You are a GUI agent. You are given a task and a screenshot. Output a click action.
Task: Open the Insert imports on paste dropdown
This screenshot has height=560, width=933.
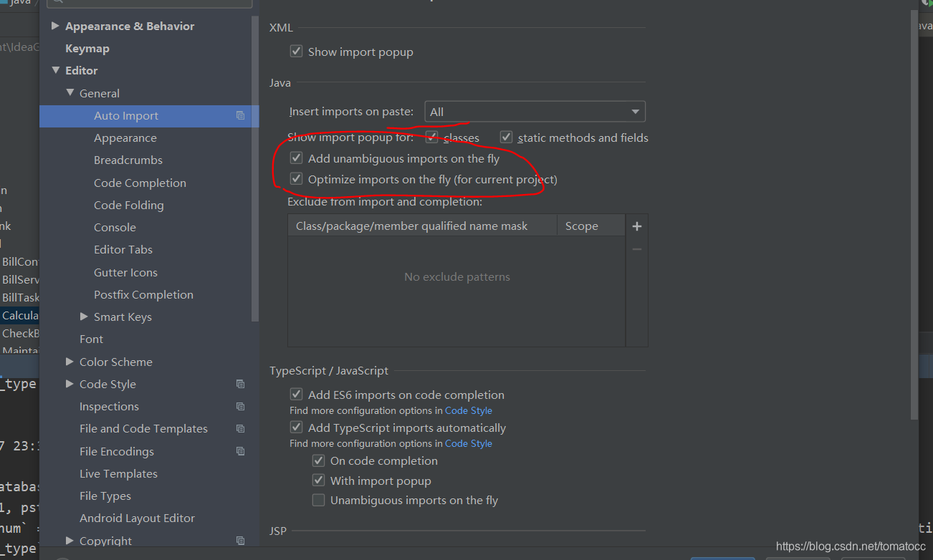[x=535, y=112]
